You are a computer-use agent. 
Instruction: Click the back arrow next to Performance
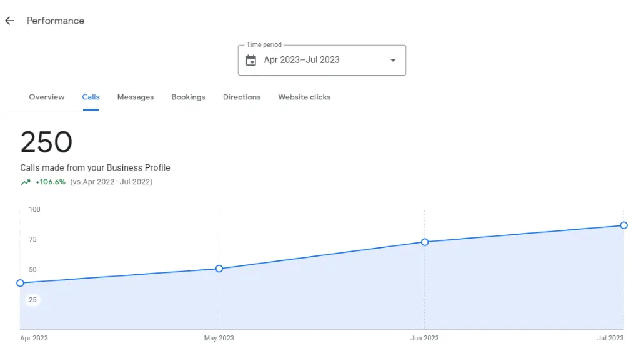coord(9,21)
